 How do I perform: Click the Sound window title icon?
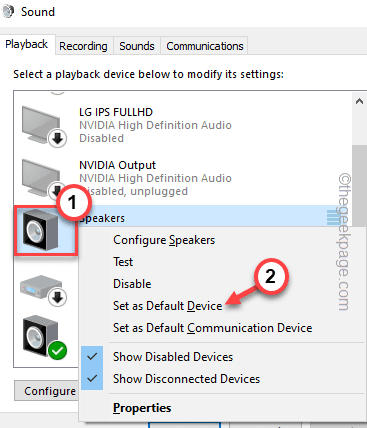click(x=7, y=11)
